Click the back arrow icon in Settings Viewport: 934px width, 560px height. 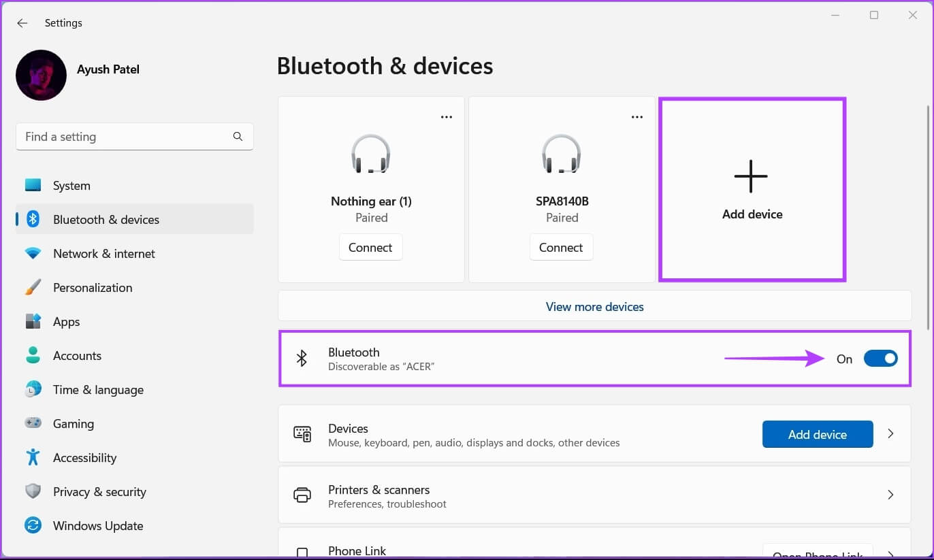point(22,23)
